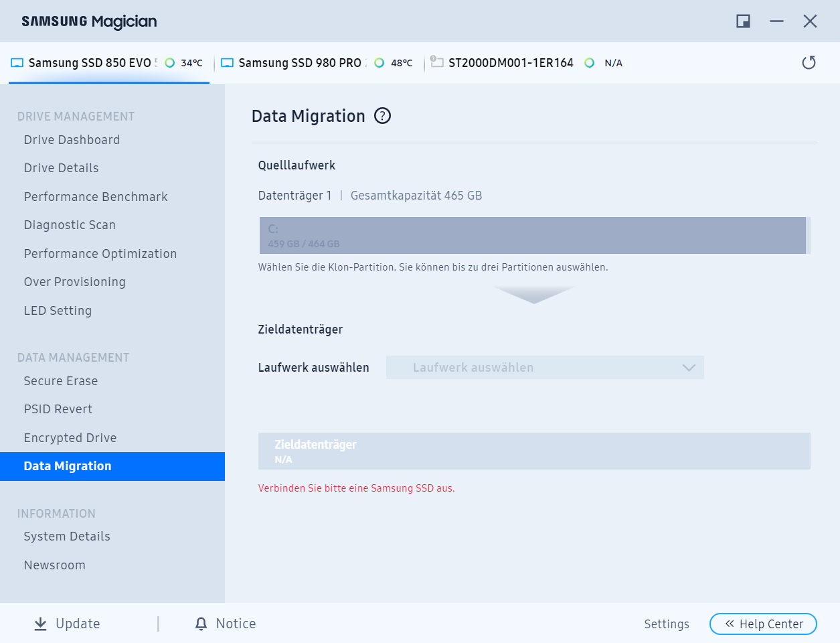Open PSID Revert page
Image resolution: width=840 pixels, height=643 pixels.
tap(58, 409)
